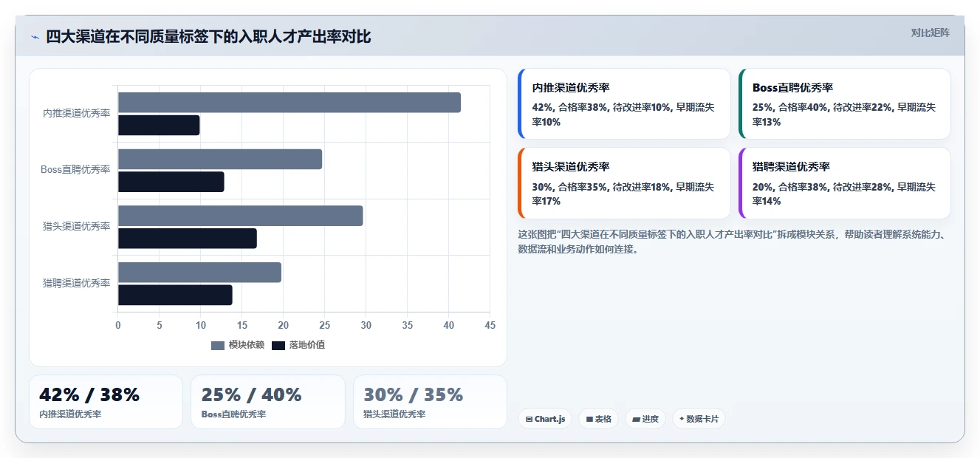Screen dimensions: 980x458
Task: Click the 25% / 40% stat card
Action: tap(268, 402)
